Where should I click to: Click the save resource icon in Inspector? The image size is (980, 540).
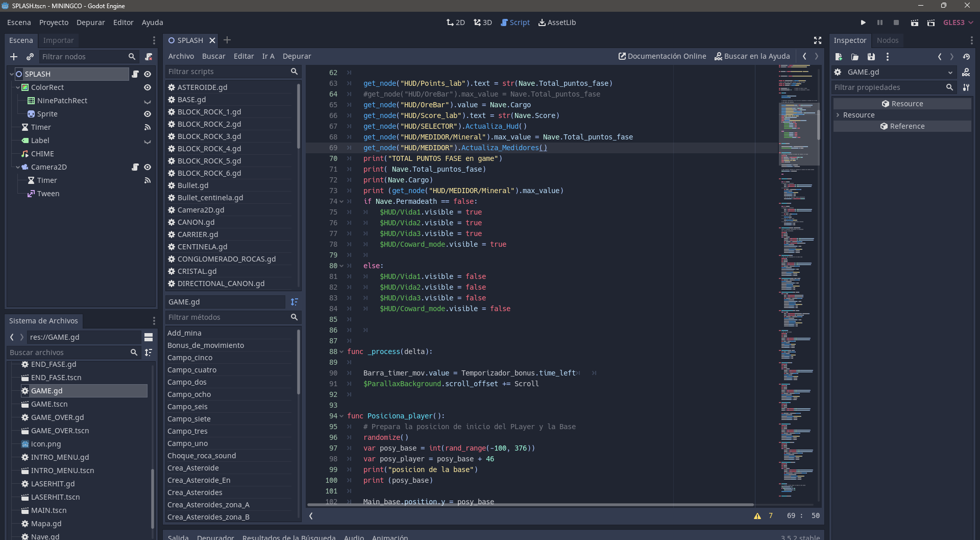(871, 57)
